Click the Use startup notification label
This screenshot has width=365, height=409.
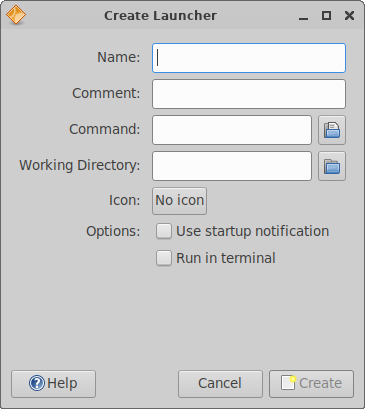point(252,231)
